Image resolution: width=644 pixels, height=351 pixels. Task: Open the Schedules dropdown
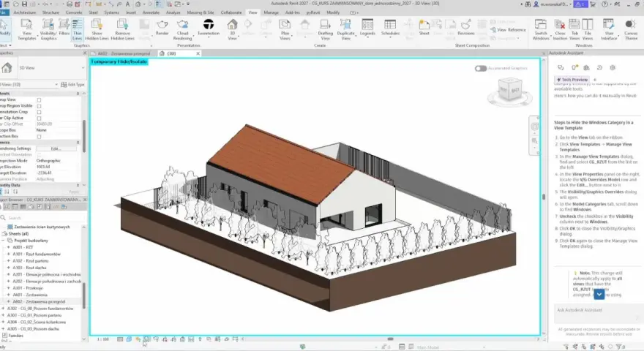point(390,28)
